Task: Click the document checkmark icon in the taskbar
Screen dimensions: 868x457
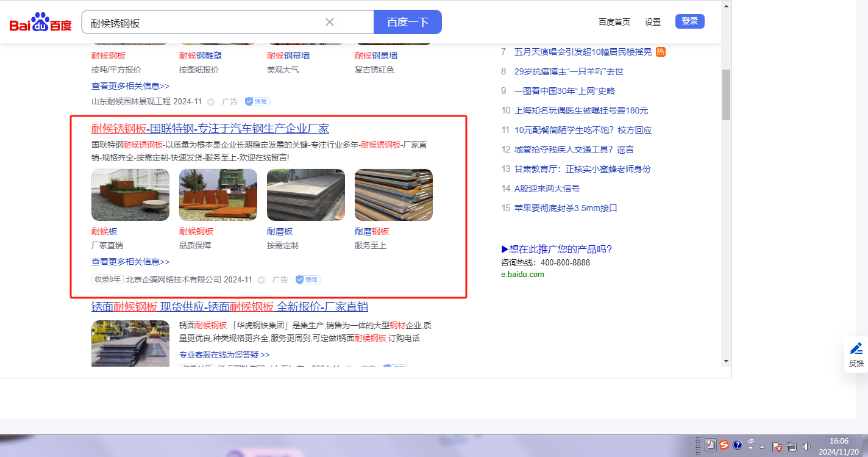Action: tap(711, 445)
